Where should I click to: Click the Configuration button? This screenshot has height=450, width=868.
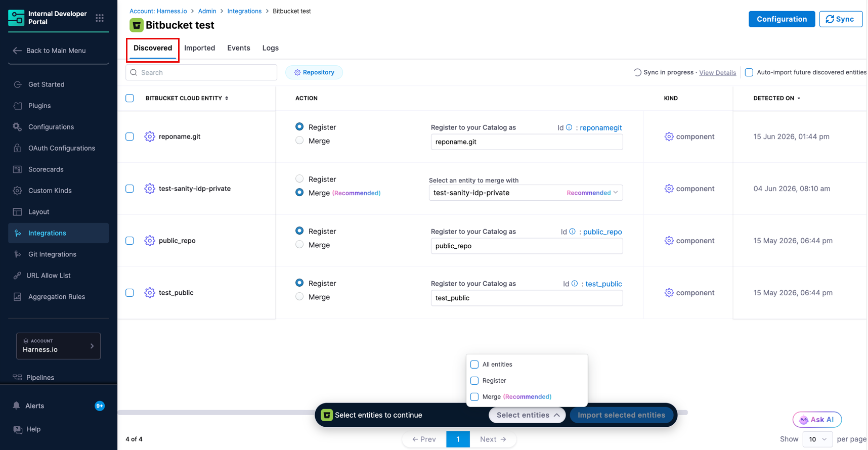point(782,19)
